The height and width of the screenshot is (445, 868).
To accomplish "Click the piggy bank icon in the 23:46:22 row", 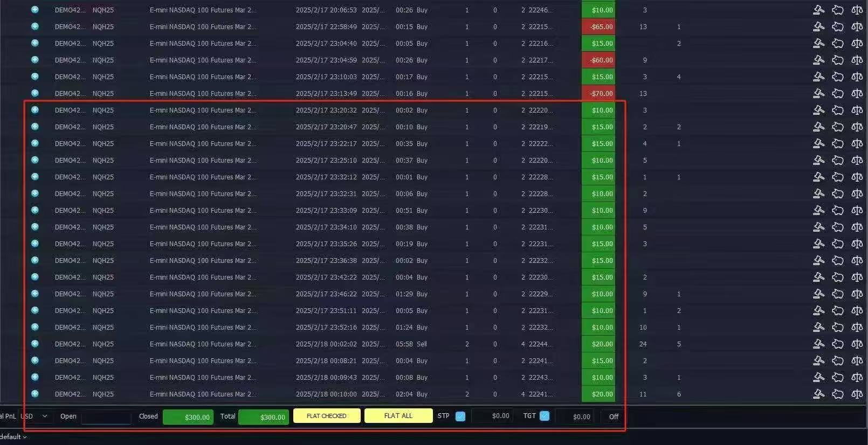I will [x=838, y=294].
